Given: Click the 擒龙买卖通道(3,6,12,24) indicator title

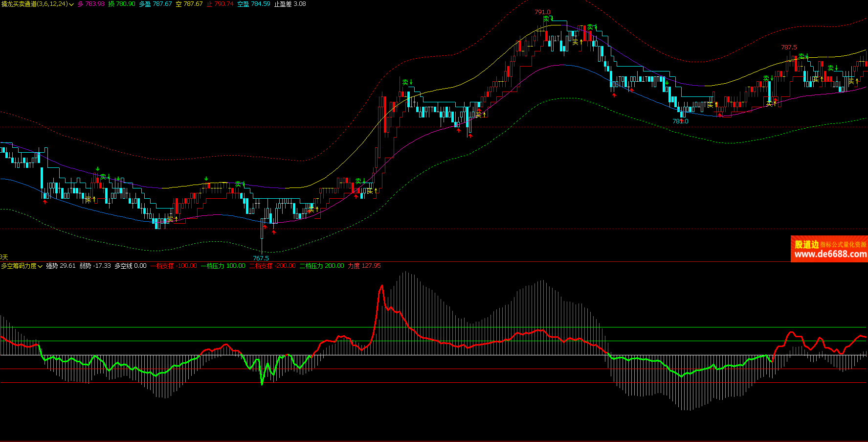Looking at the screenshot, I should [x=34, y=4].
